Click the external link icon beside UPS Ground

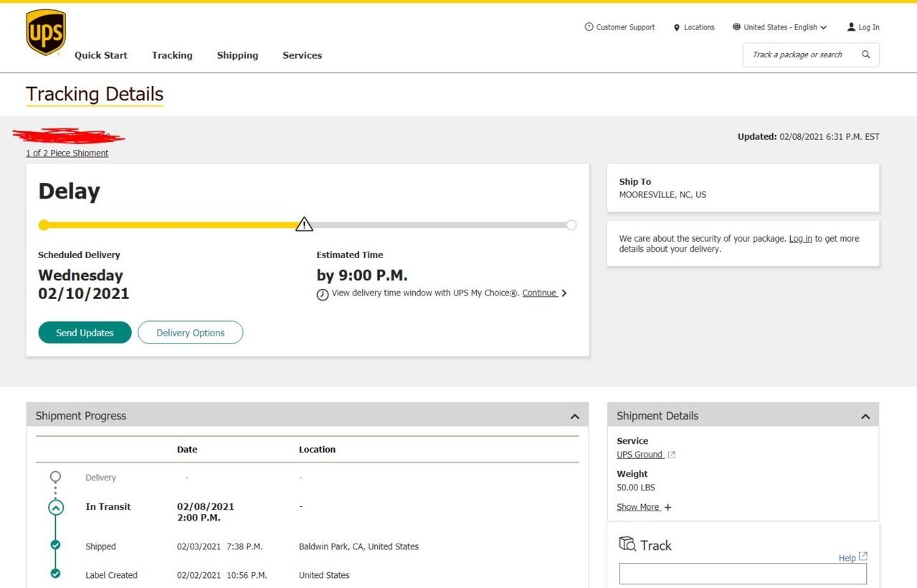[x=671, y=455]
